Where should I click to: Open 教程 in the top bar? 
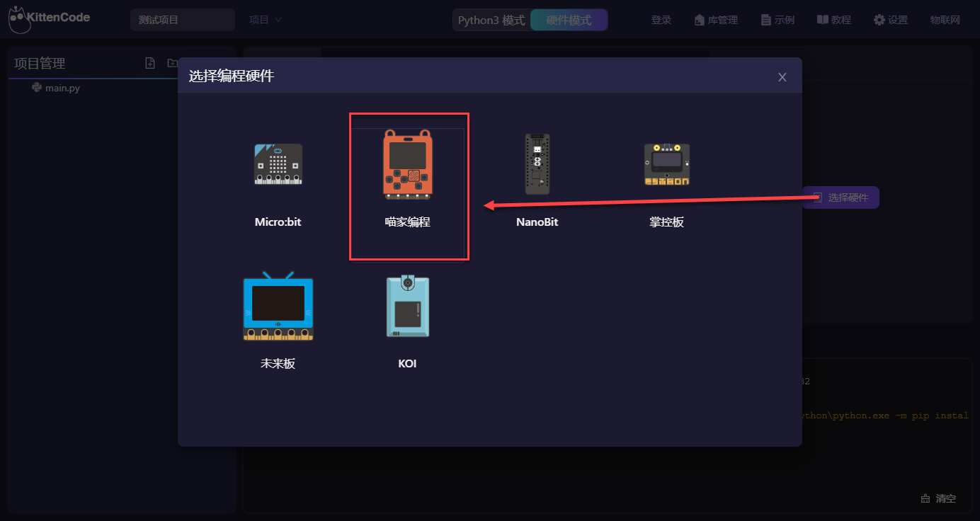coord(833,20)
